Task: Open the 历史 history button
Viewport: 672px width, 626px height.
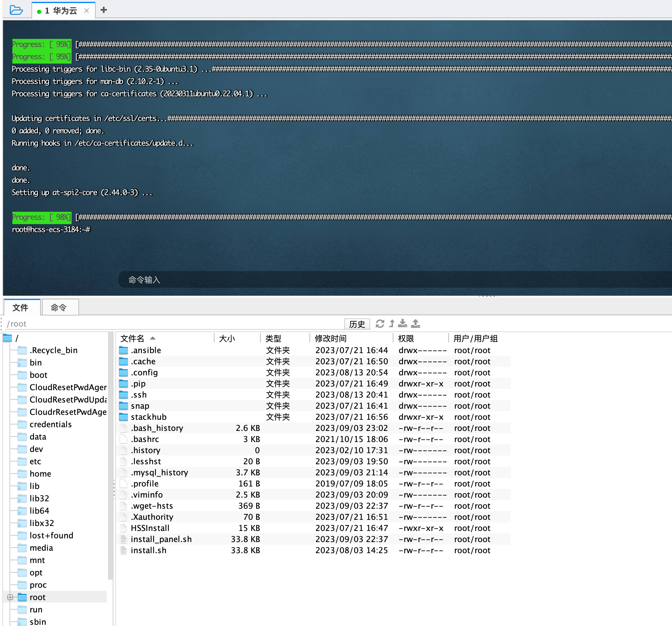Action: pos(357,324)
